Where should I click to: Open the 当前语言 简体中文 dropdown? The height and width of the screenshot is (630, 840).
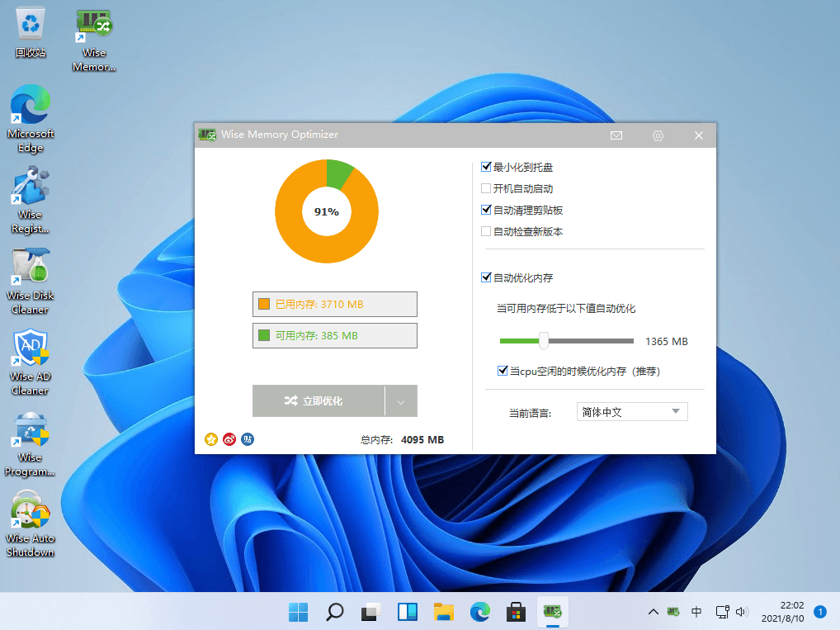tap(632, 412)
